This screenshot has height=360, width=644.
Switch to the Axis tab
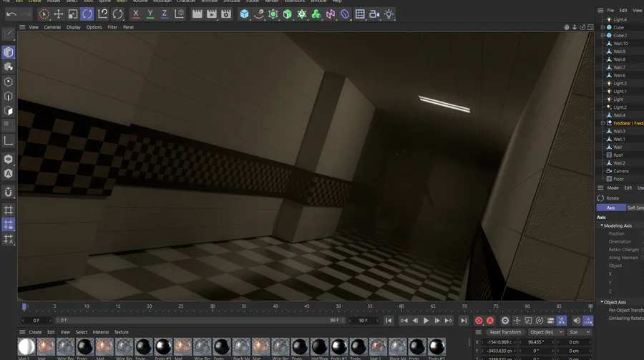tap(611, 208)
